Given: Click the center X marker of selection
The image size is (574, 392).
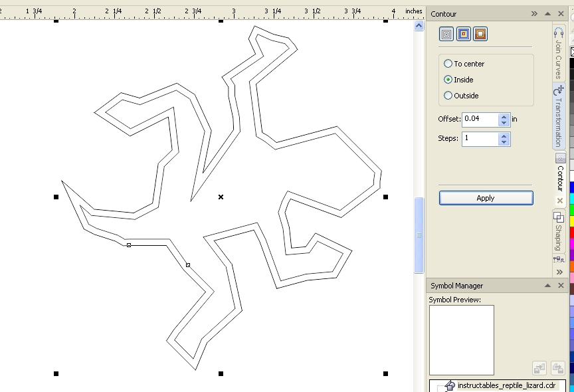Looking at the screenshot, I should pyautogui.click(x=221, y=197).
